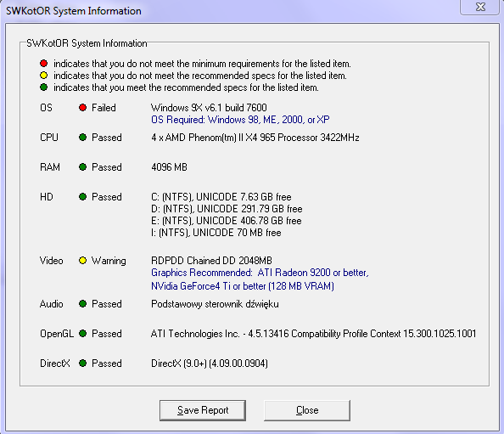Click 'OS Required: Windows 98, ME, 2000, or XP'

coord(240,120)
